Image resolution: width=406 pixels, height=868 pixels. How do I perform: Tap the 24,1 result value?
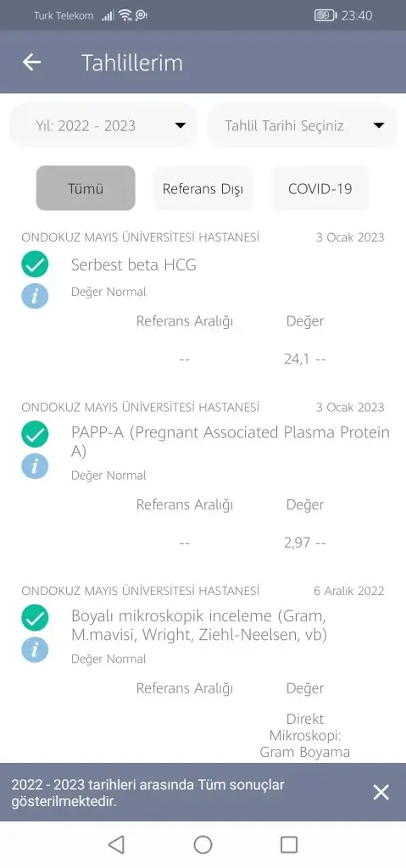[297, 359]
